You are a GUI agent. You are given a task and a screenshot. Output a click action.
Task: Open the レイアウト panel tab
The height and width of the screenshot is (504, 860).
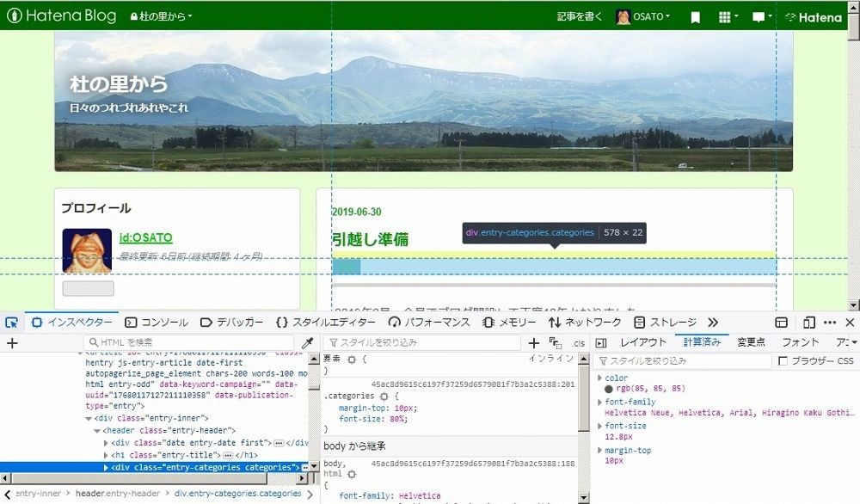pyautogui.click(x=643, y=341)
